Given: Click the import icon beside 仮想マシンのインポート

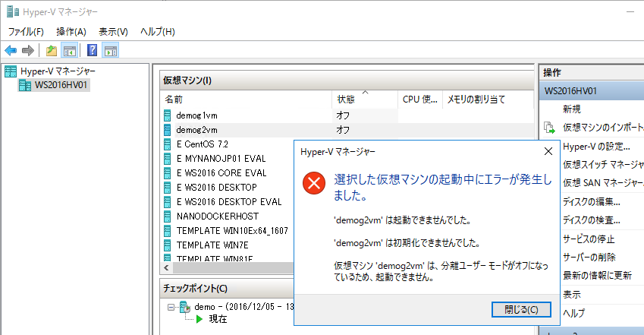Looking at the screenshot, I should (x=549, y=128).
